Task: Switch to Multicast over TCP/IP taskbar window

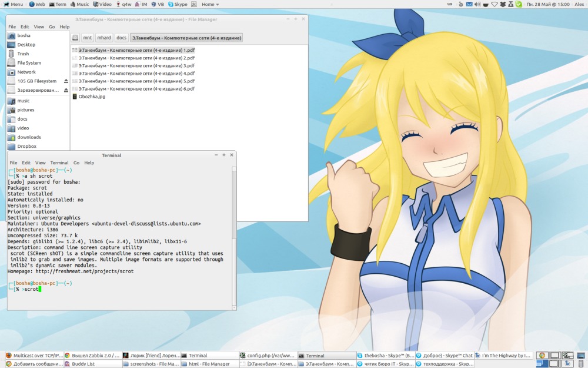Action: [x=34, y=355]
